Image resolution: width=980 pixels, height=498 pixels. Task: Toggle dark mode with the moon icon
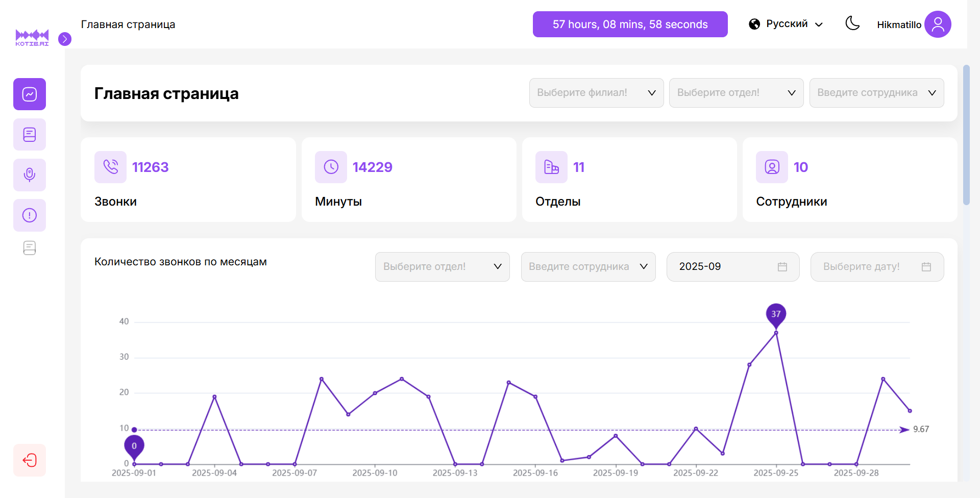(x=852, y=23)
